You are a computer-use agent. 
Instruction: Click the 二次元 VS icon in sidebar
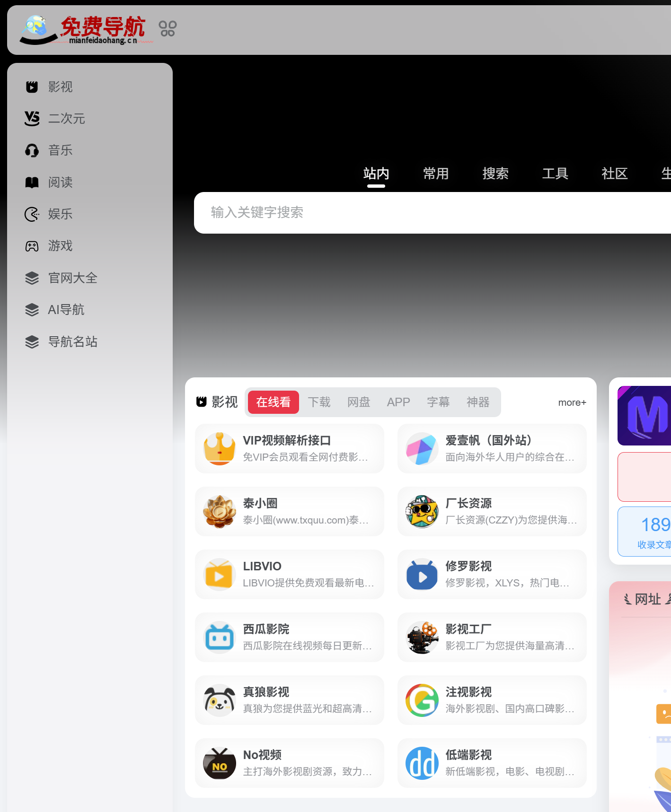32,118
